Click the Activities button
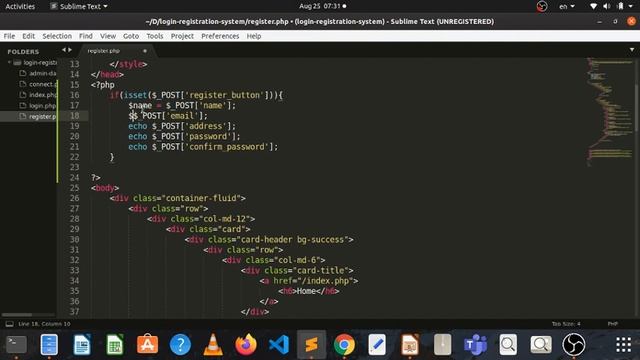Viewport: 640px width, 360px height. 20,6
